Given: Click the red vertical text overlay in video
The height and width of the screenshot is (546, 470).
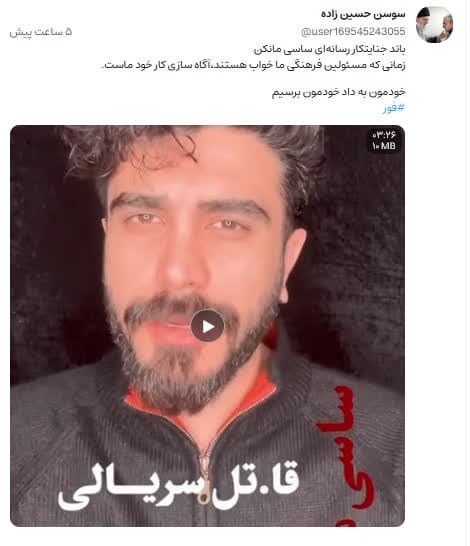Looking at the screenshot, I should pos(346,455).
